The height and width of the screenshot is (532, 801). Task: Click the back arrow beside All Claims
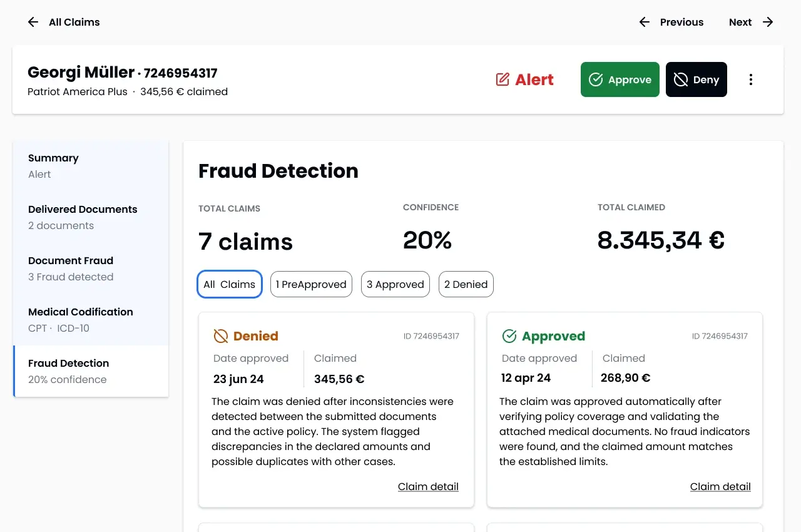(x=33, y=22)
